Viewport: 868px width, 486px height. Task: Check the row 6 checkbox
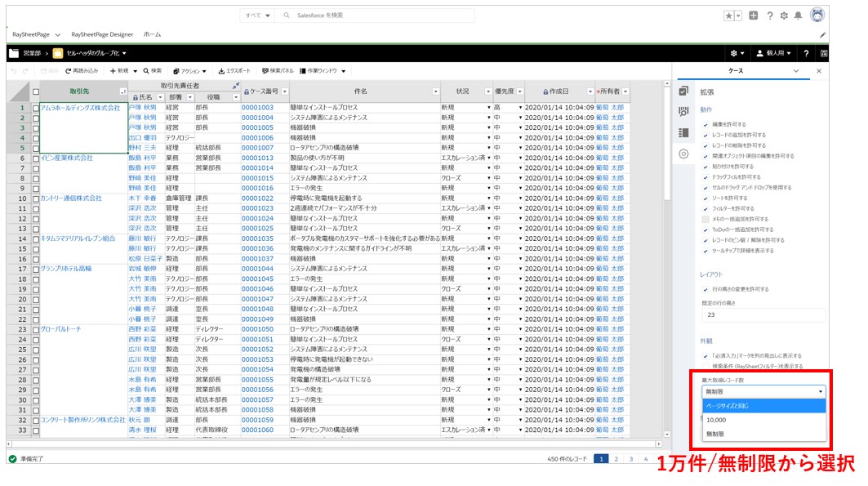(36, 158)
